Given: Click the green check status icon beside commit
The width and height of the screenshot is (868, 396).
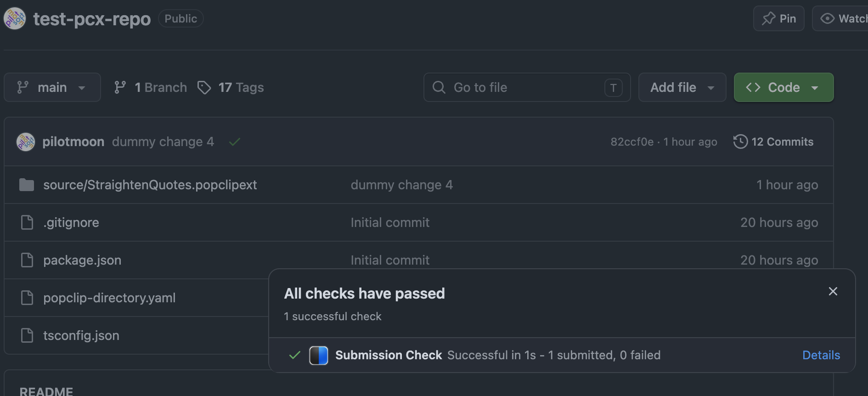Looking at the screenshot, I should click(235, 142).
